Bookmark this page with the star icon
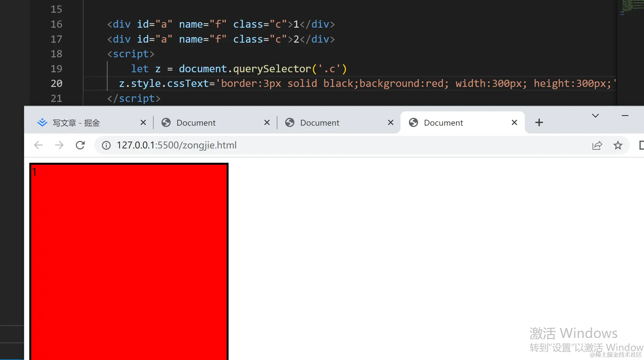The width and height of the screenshot is (644, 360). click(618, 145)
